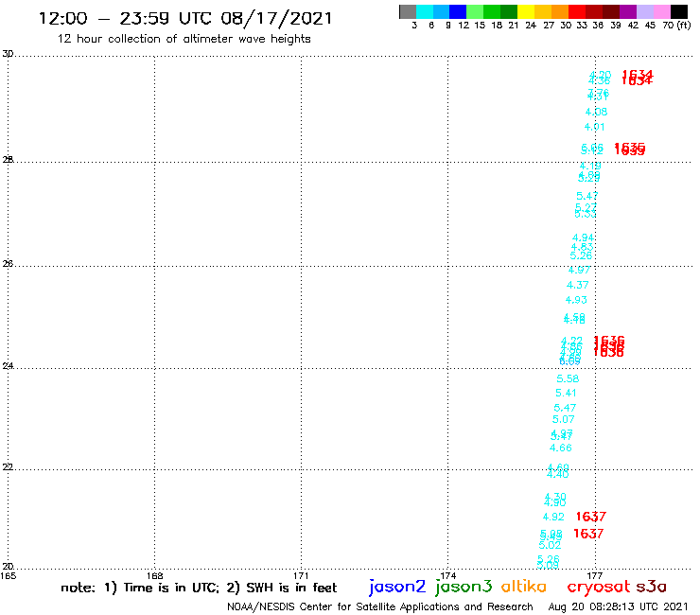Select the longitude axis label 174

(448, 576)
